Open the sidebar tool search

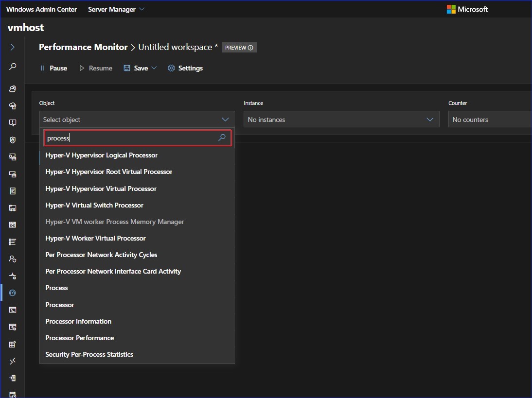(x=13, y=67)
